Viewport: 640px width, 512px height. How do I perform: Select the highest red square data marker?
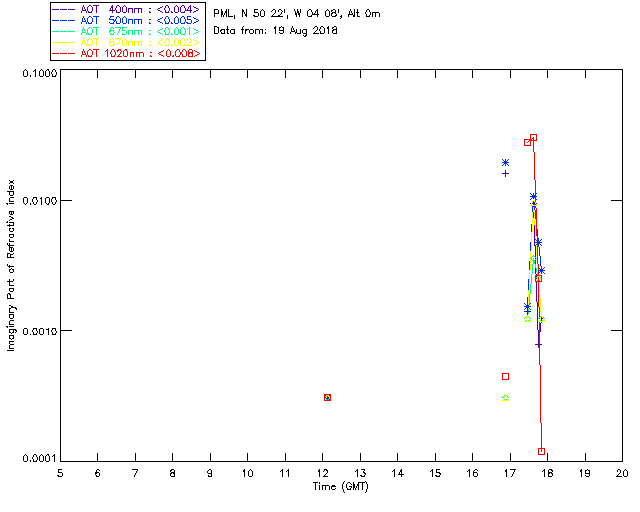coord(533,138)
